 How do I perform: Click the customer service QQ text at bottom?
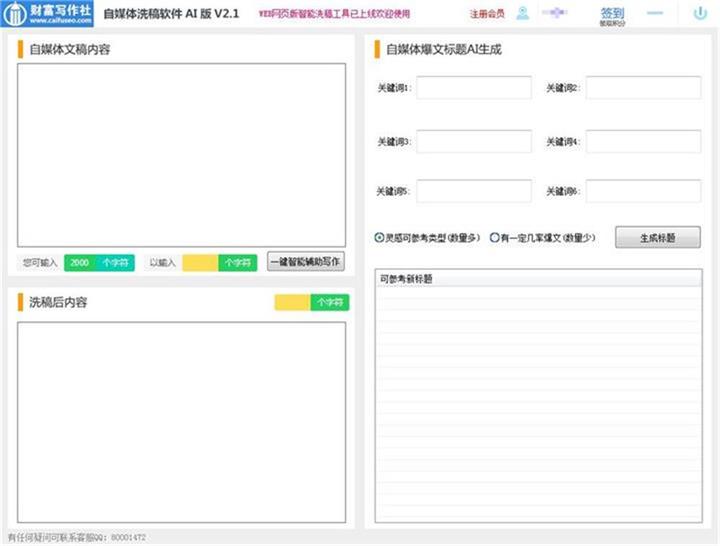[x=77, y=537]
